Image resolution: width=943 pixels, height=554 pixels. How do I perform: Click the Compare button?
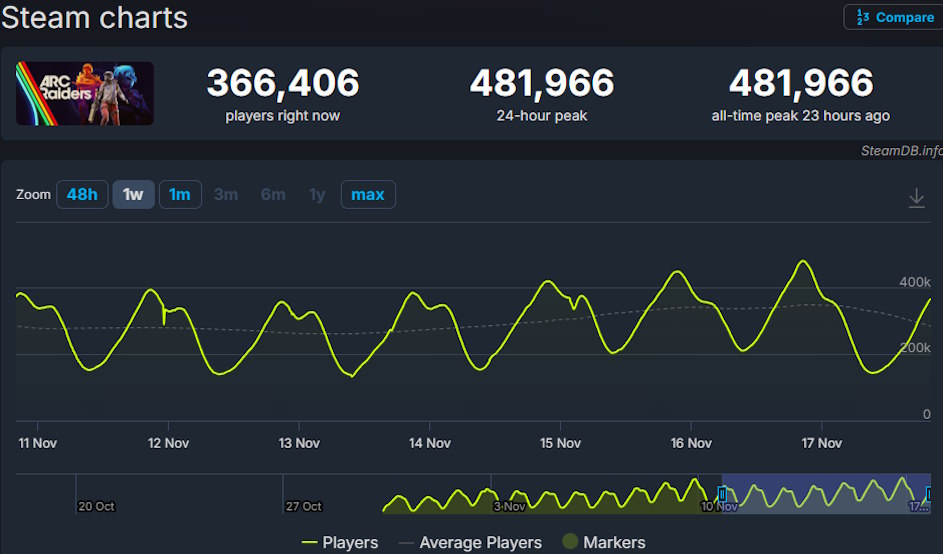pos(894,17)
